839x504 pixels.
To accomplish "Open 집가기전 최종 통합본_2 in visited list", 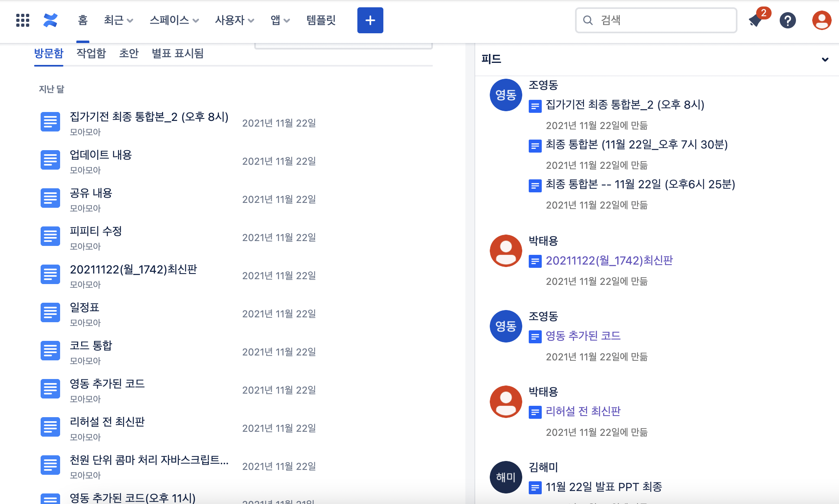I will click(x=149, y=117).
